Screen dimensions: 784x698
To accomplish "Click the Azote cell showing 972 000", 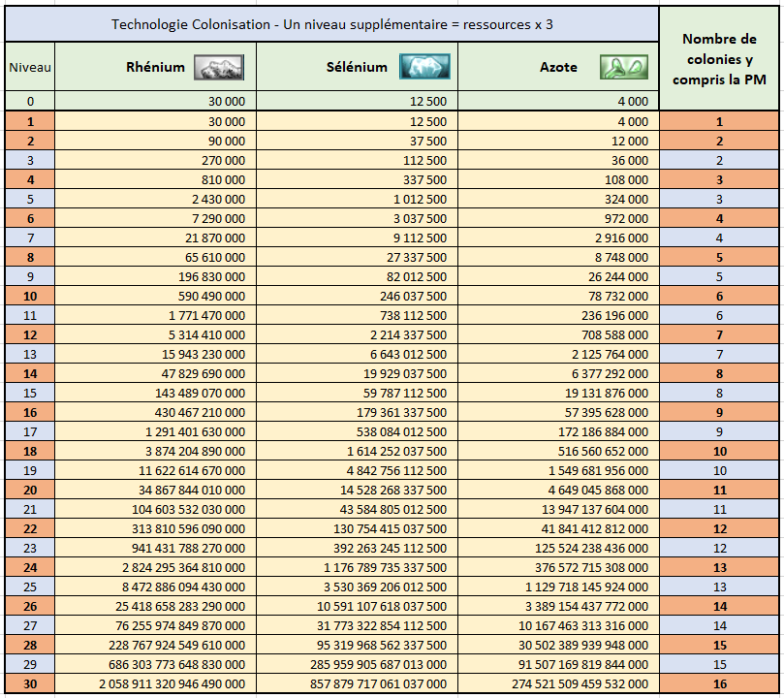I will click(x=558, y=218).
